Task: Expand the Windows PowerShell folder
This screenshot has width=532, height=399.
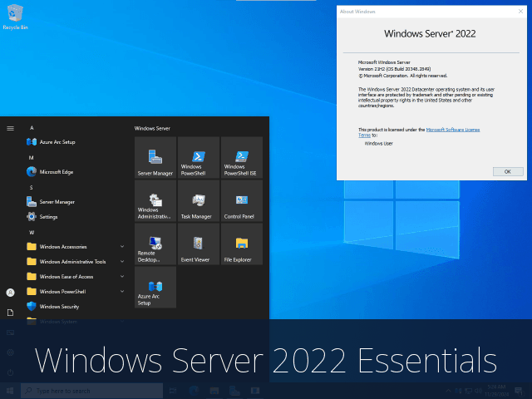Action: coord(76,292)
